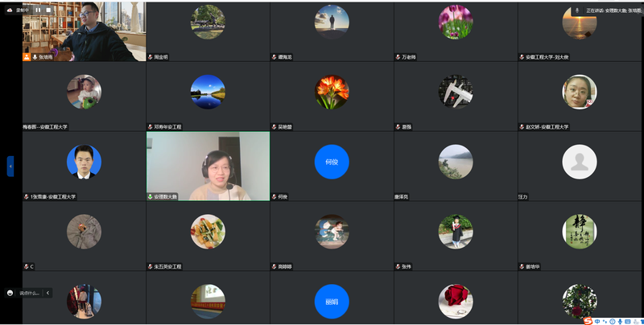Expand the blue left side panel handle
Screen dimensions: 644x325
tap(10, 166)
